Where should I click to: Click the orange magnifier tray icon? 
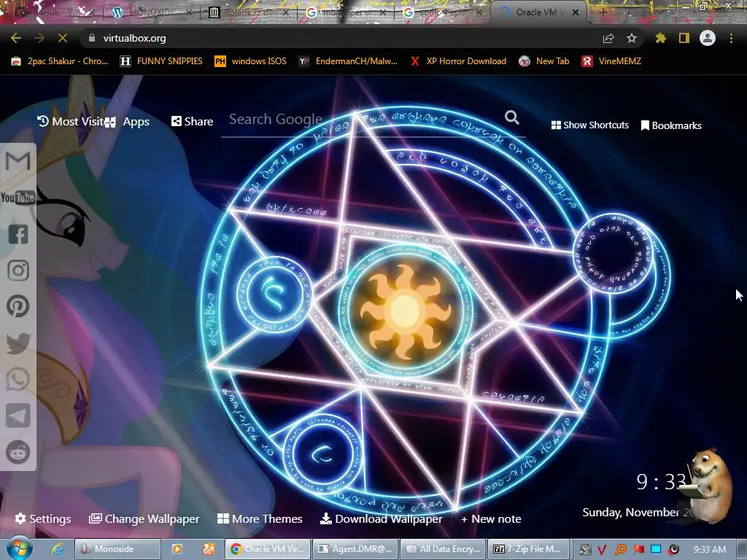point(620,550)
